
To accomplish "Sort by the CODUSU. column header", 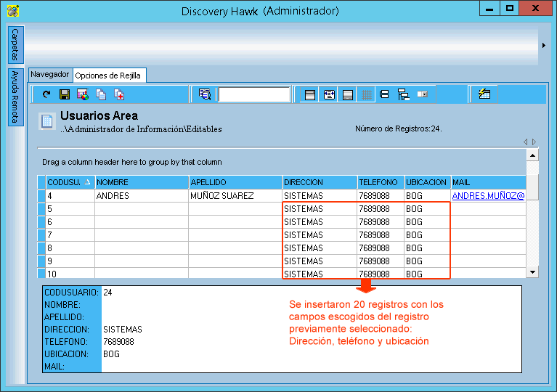I will pyautogui.click(x=70, y=182).
